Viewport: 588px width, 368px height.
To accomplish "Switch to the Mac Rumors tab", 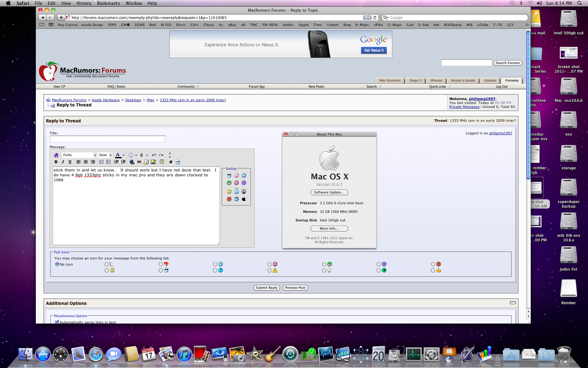I will (390, 80).
